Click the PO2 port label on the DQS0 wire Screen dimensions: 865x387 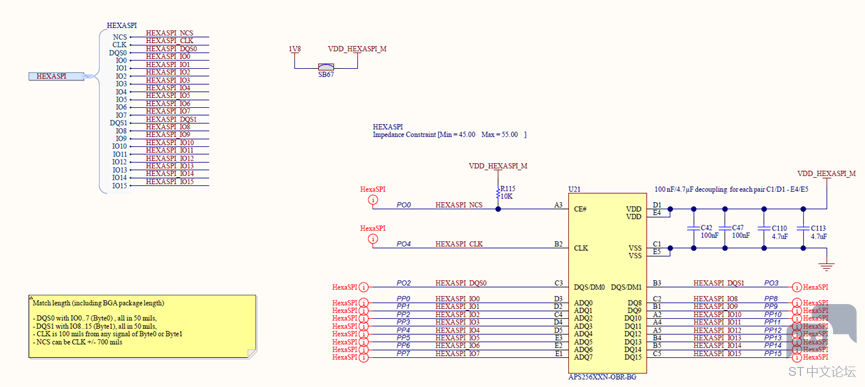[x=404, y=283]
